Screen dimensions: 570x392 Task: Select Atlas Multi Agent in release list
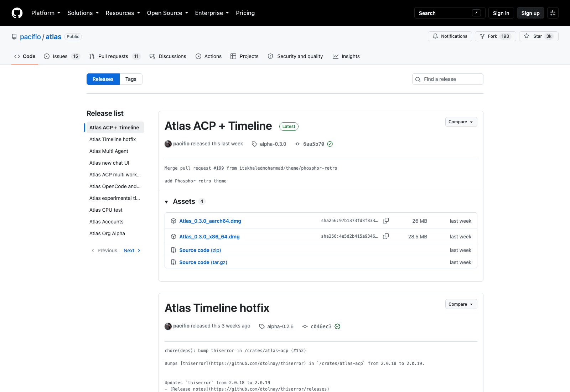click(x=115, y=151)
